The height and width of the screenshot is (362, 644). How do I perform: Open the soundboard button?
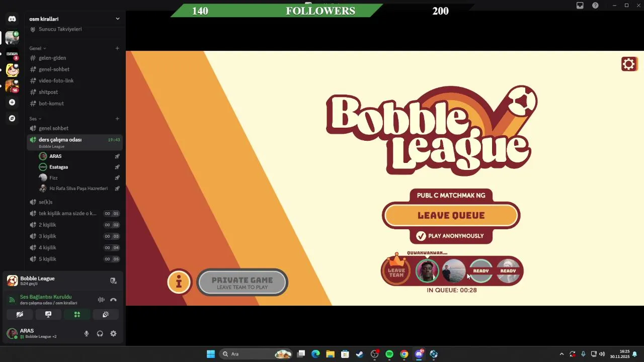tap(106, 314)
